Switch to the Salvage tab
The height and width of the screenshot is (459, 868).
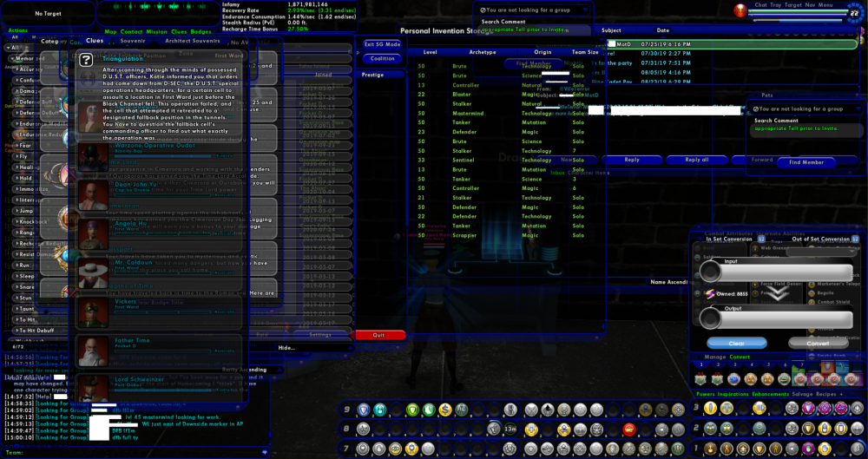pos(803,394)
